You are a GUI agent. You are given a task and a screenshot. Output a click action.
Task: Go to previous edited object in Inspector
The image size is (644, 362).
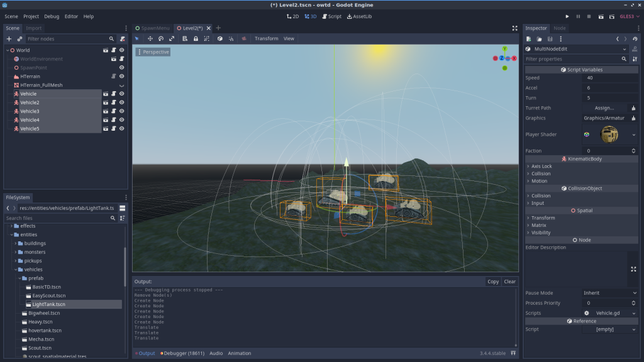click(x=618, y=39)
